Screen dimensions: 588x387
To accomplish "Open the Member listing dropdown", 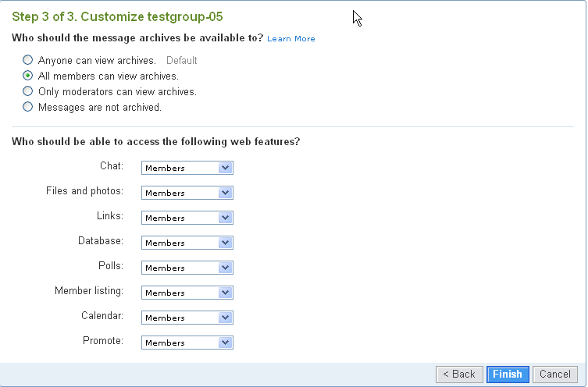I will (187, 293).
